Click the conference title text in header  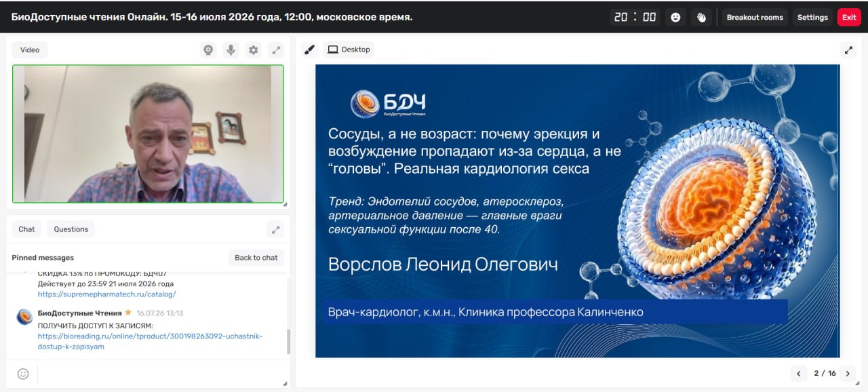pos(212,17)
